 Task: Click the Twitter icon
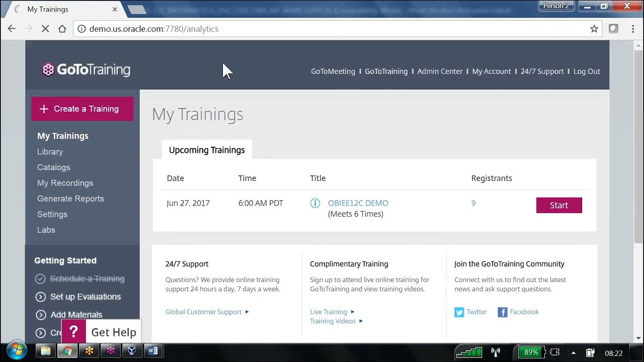tap(459, 312)
